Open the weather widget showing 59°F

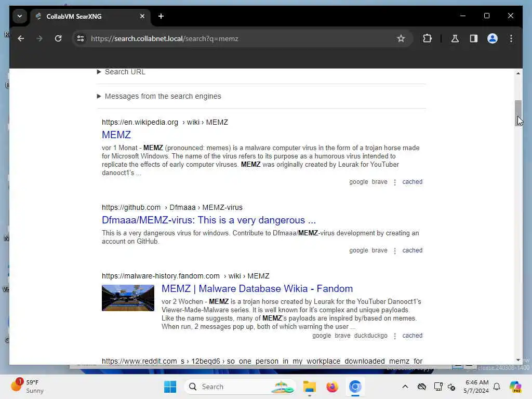point(27,387)
